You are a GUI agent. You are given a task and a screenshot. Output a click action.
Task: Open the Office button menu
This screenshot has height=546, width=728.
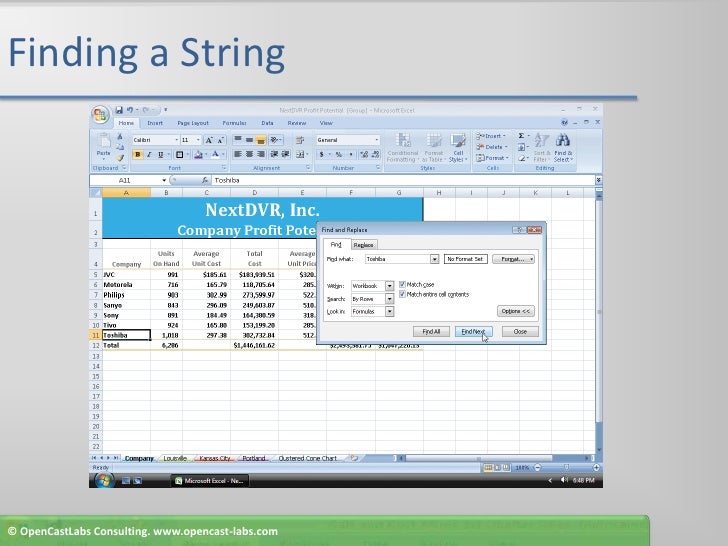click(100, 114)
